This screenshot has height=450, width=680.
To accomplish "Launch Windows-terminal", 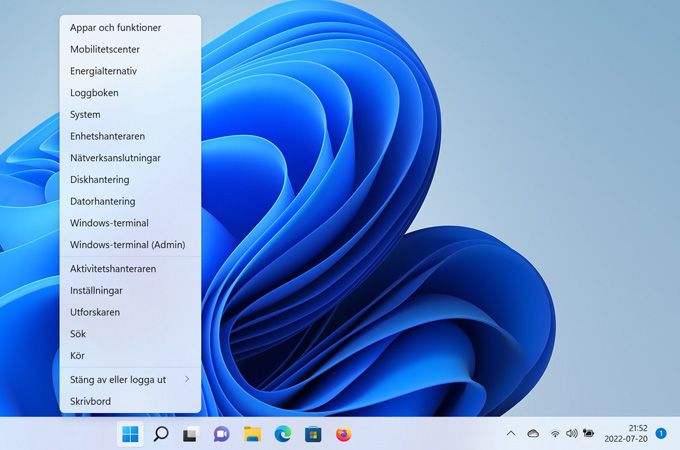I will pyautogui.click(x=131, y=223).
